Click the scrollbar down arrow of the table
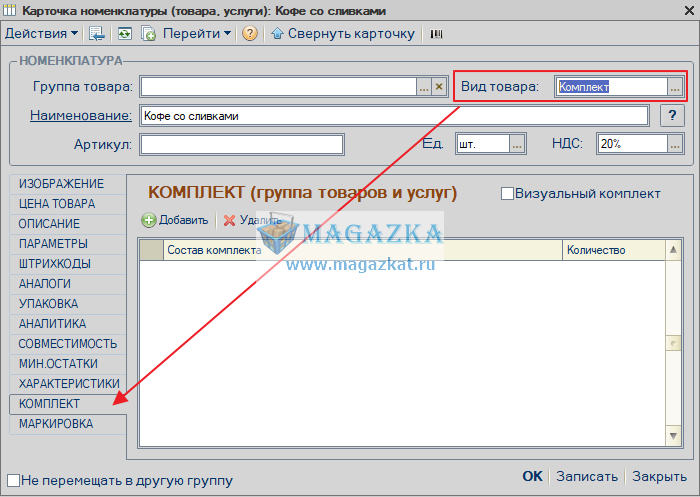This screenshot has width=700, height=497. click(x=673, y=436)
